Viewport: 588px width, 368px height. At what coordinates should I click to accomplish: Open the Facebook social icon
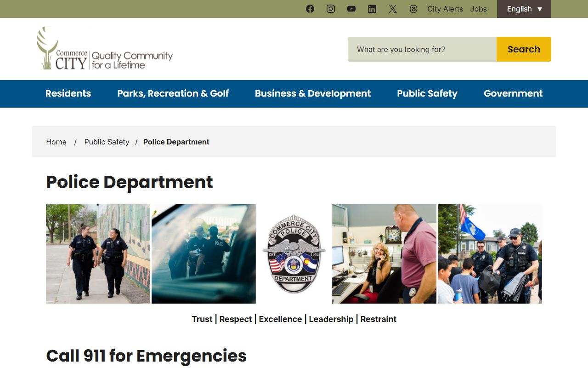(310, 9)
